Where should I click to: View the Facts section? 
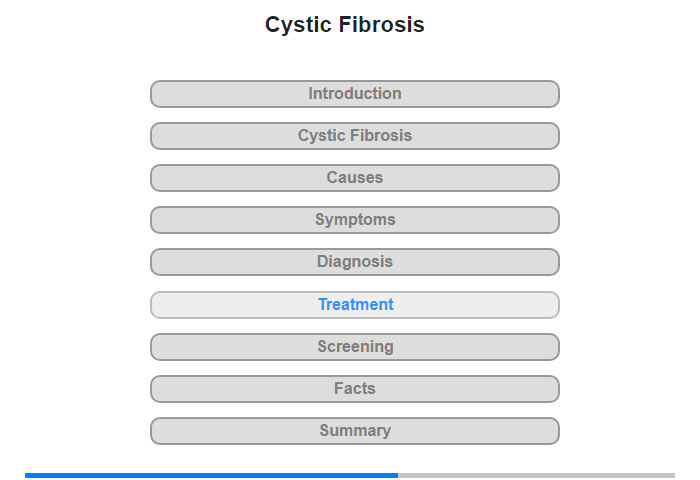[355, 389]
